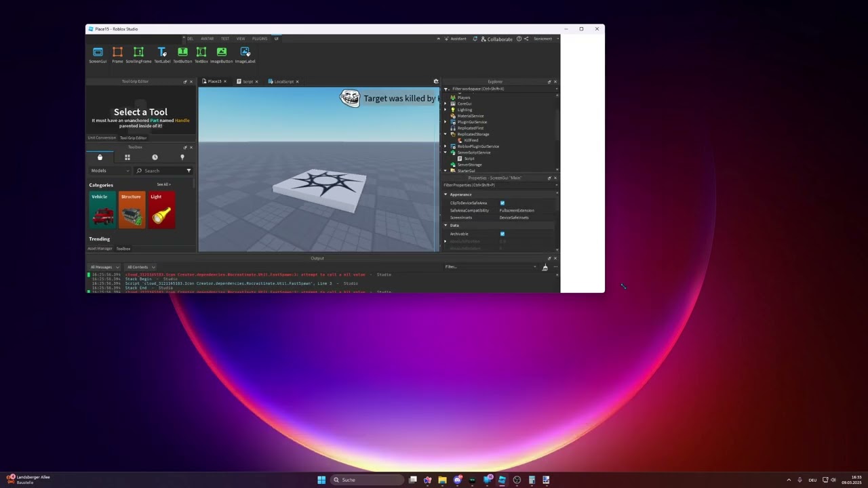Undock the Explorer panel

pos(549,81)
